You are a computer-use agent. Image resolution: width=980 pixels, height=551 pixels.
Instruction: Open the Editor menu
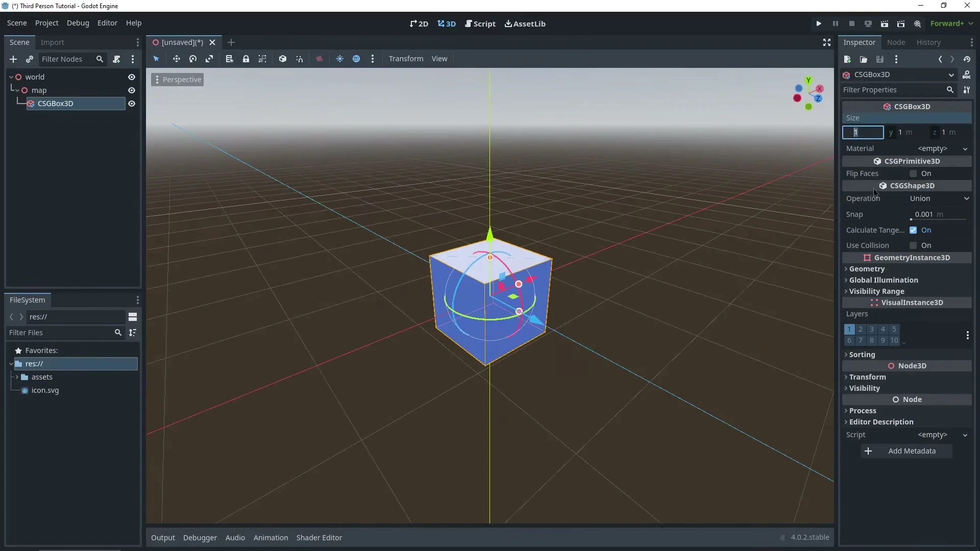pos(107,23)
